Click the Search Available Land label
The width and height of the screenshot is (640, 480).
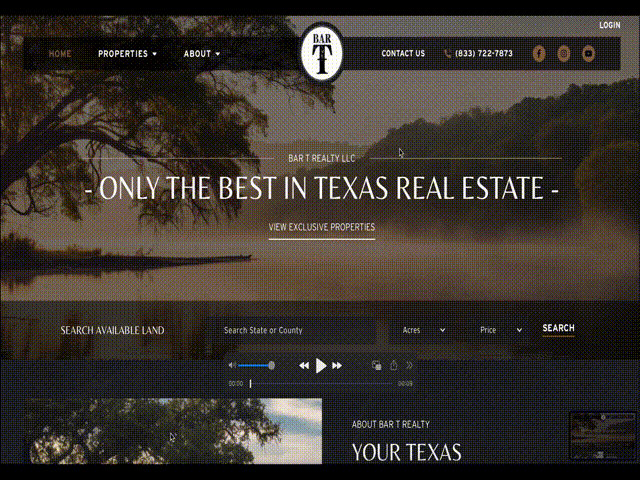click(112, 330)
